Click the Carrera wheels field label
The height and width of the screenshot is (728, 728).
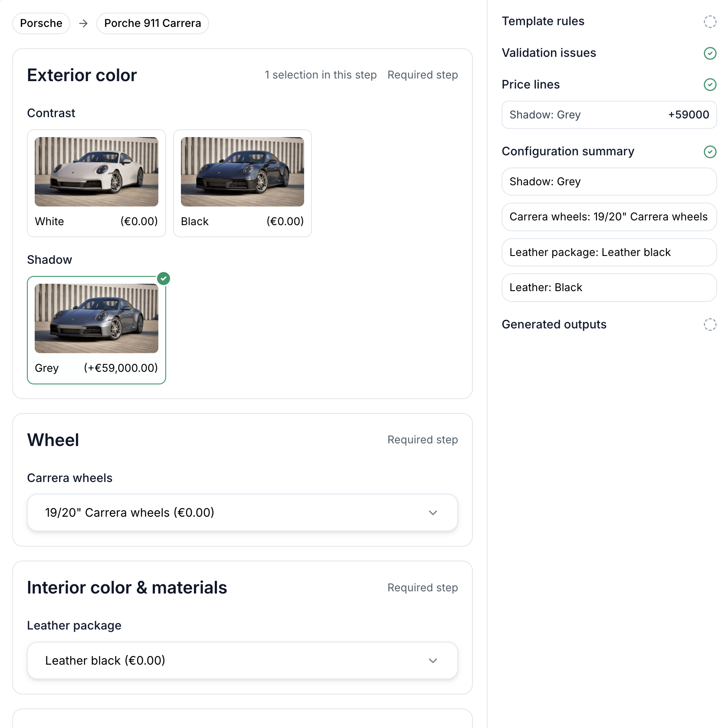(70, 478)
